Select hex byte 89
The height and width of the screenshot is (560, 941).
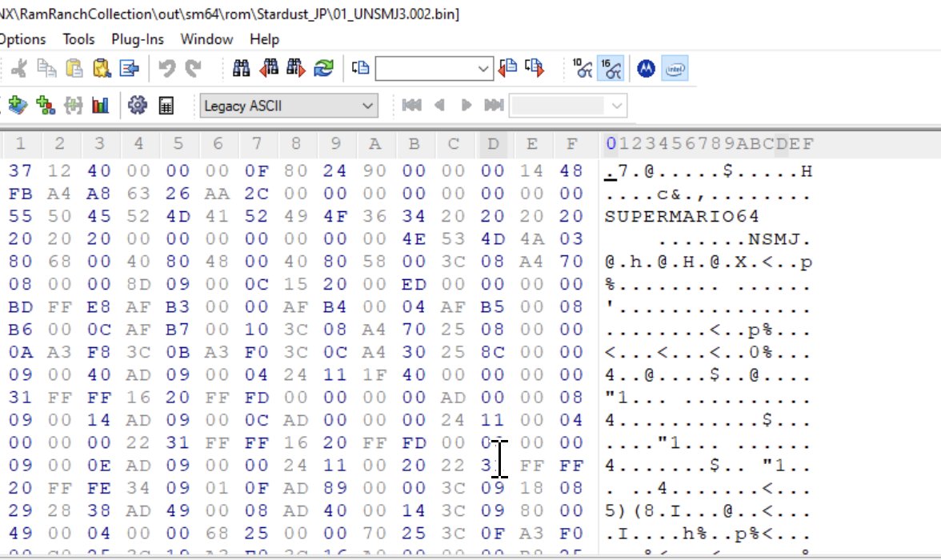(334, 488)
